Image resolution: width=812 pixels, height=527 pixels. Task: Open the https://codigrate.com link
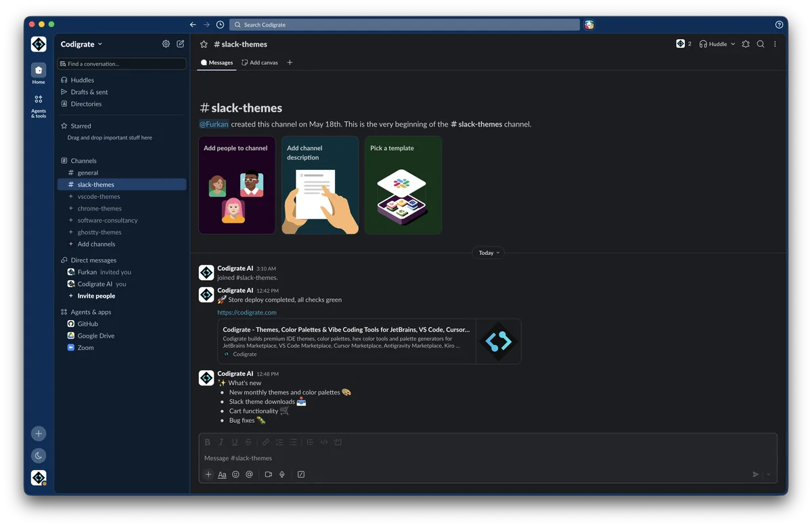click(x=247, y=313)
